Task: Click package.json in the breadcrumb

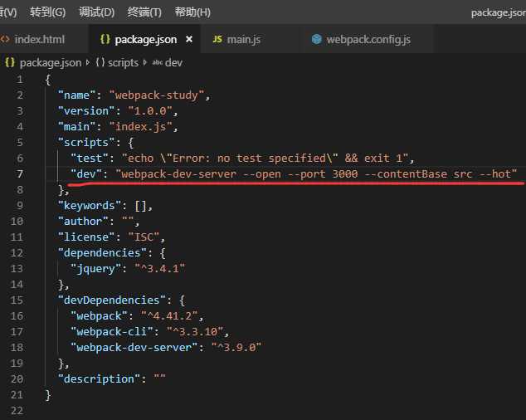Action: click(51, 63)
